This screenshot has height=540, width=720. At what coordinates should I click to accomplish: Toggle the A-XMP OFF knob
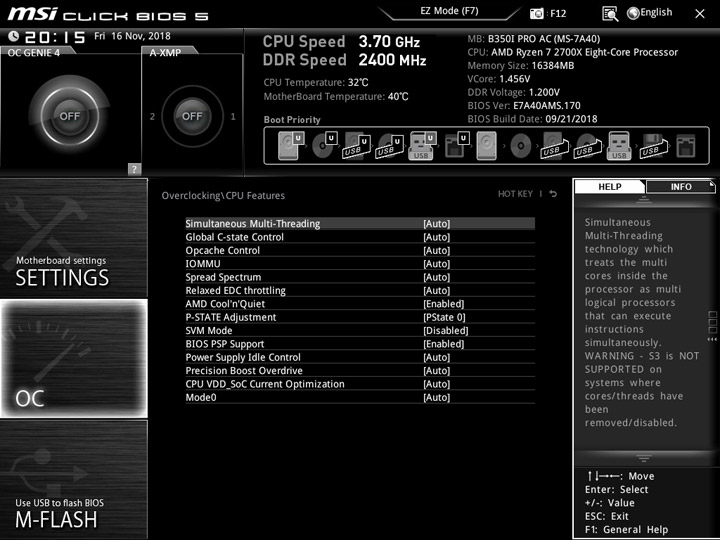pyautogui.click(x=192, y=116)
